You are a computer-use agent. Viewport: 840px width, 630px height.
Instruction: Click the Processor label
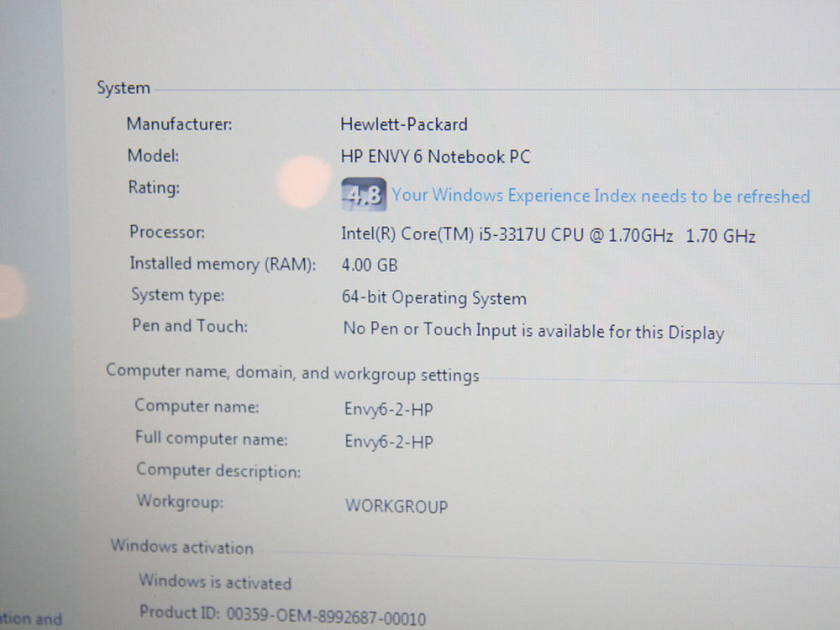point(167,232)
